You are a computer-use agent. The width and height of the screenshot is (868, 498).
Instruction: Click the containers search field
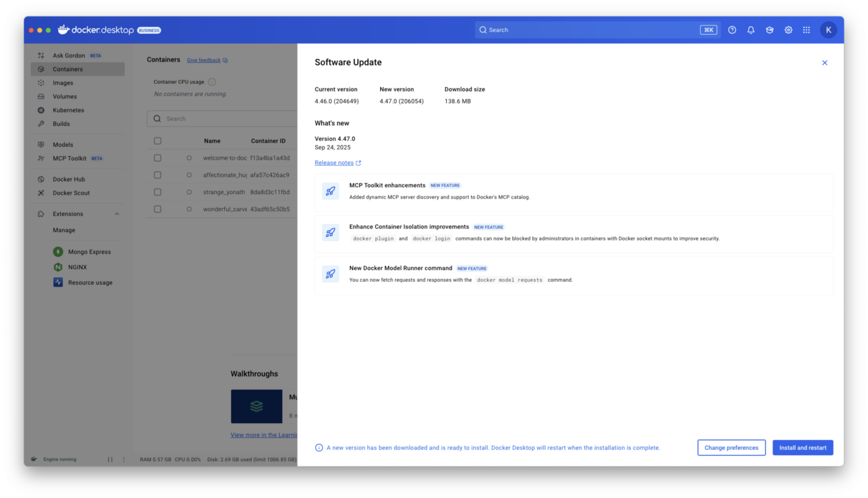tap(226, 119)
